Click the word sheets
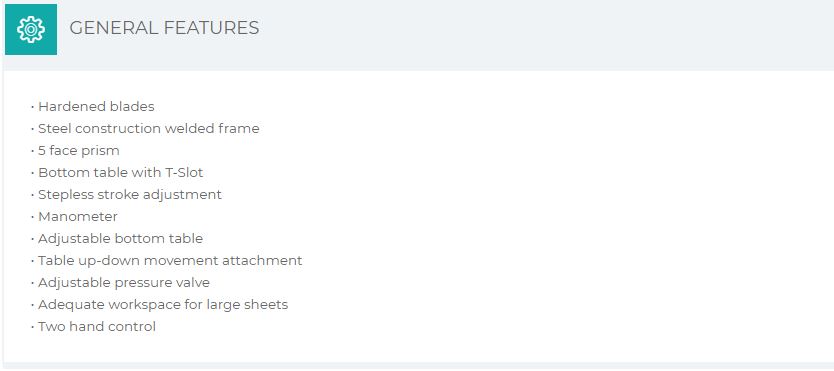 coord(269,305)
